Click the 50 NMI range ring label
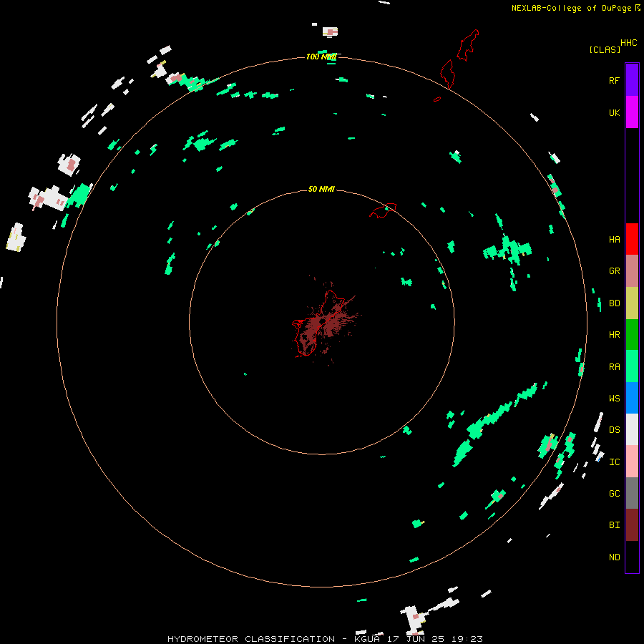 click(321, 189)
